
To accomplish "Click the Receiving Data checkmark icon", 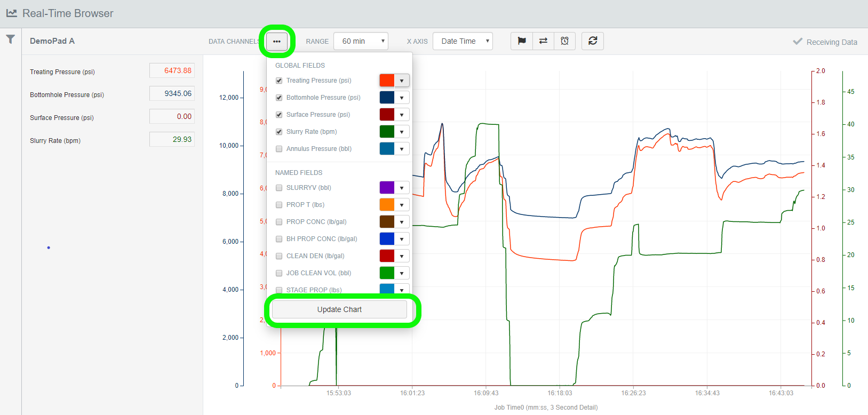I will [798, 42].
